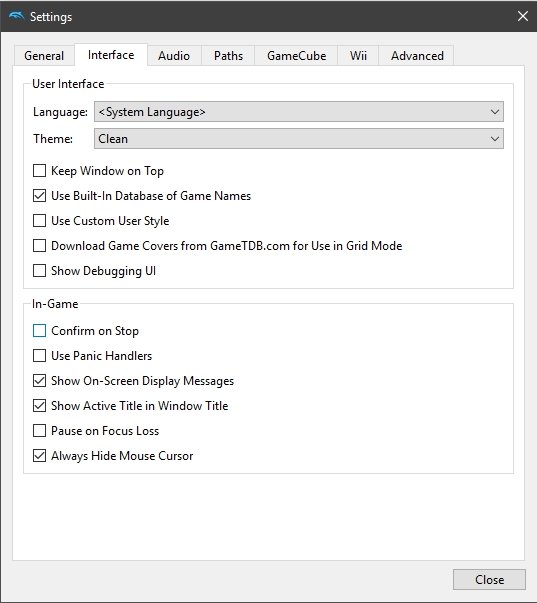Viewport: 537px width, 603px height.
Task: Open the Language dropdown
Action: [x=299, y=112]
